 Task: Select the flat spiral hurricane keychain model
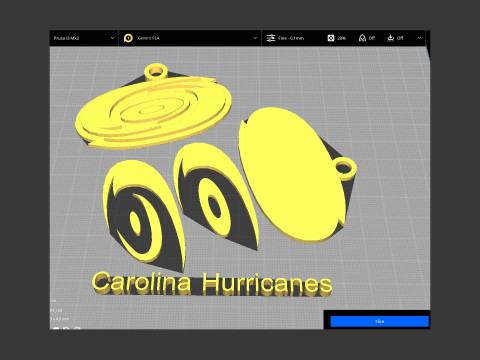[153, 113]
